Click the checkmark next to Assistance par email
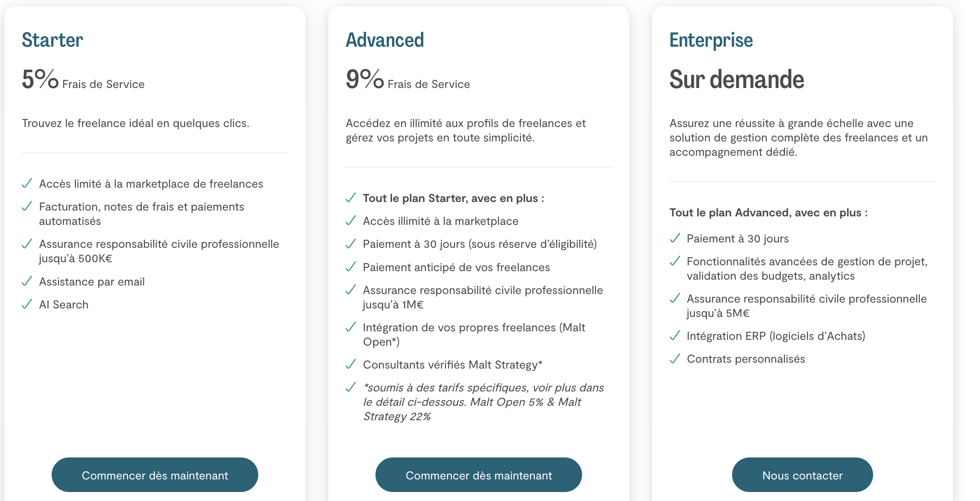Viewport: 980px width, 501px height. coord(27,281)
